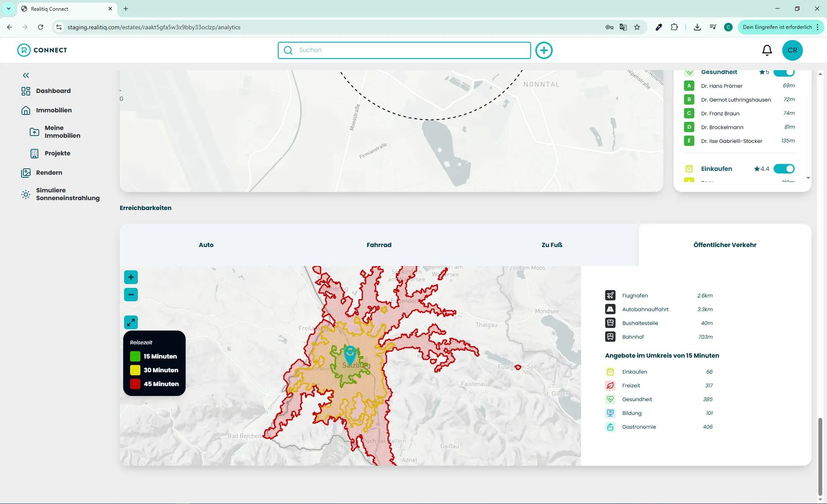Open Immobilien in the sidebar
The height and width of the screenshot is (504, 827).
[x=54, y=110]
